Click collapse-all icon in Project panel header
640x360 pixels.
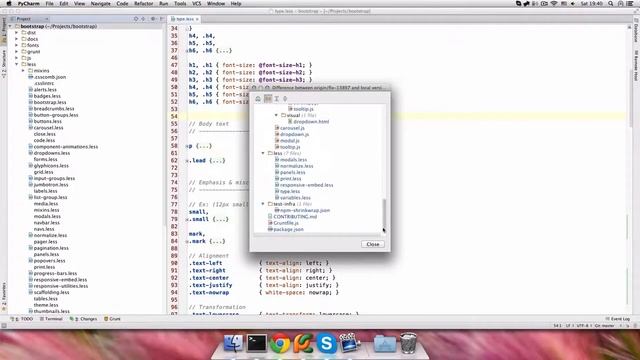point(143,19)
